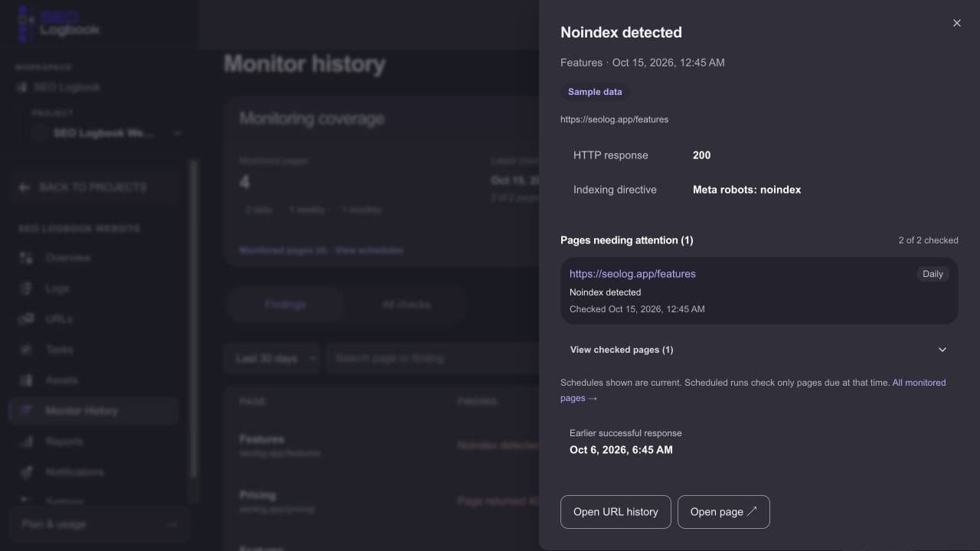The image size is (980, 551).
Task: Click the chevron beside View checked pages
Action: (x=942, y=350)
